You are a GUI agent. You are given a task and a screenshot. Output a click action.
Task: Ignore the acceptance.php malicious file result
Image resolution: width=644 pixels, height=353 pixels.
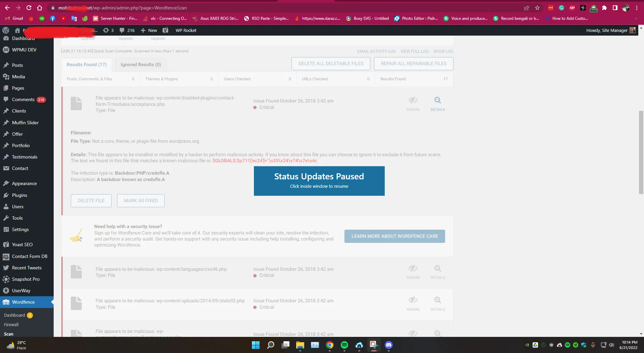point(413,104)
